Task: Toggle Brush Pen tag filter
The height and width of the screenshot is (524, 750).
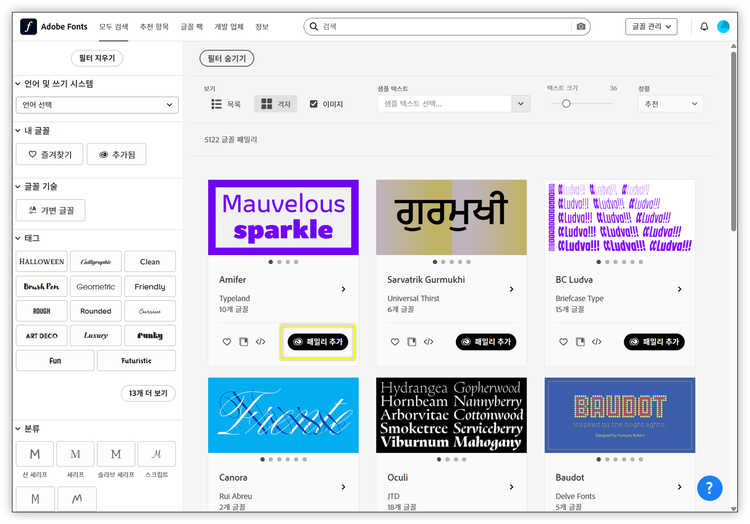Action: click(x=42, y=286)
